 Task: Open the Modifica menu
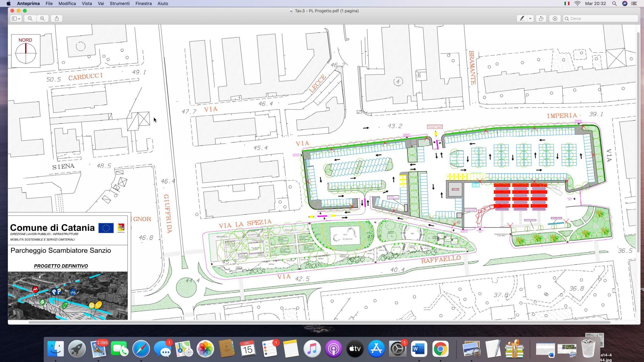click(67, 4)
